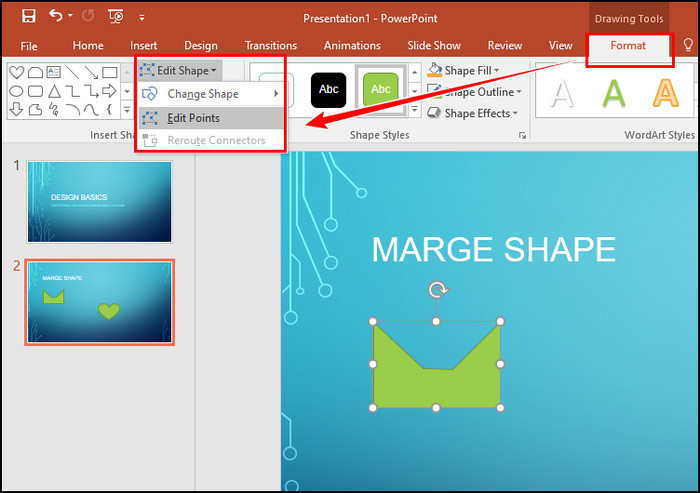Apply the orange A WordArt style
The width and height of the screenshot is (700, 493).
[x=666, y=93]
